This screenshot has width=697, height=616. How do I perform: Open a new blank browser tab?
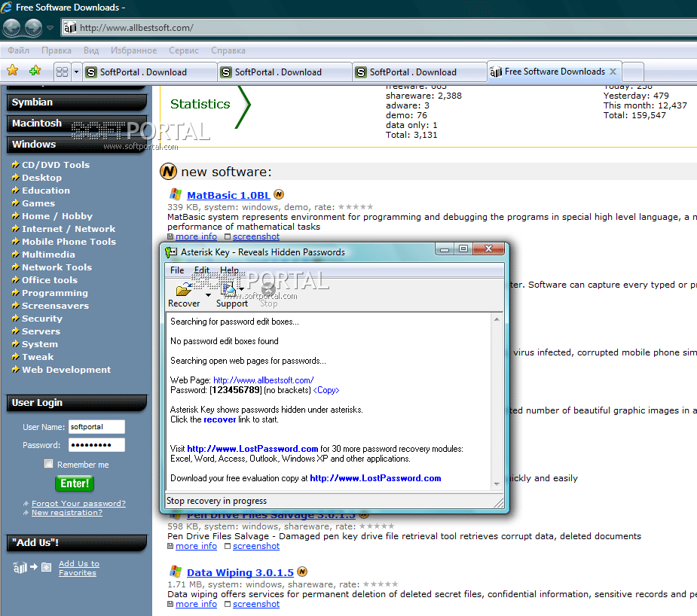click(x=633, y=72)
